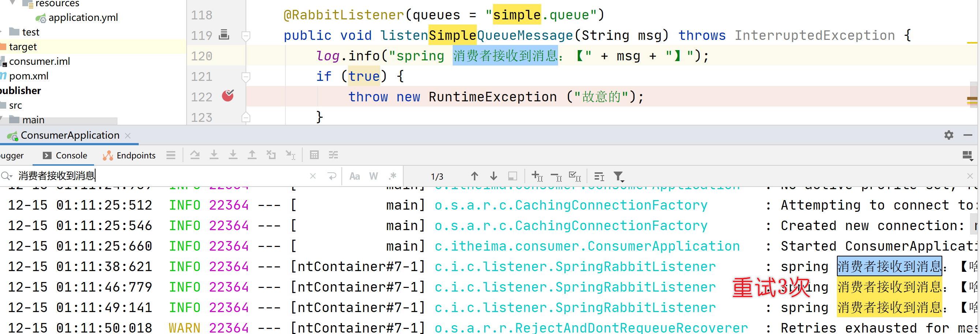Click the Force Step Into icon
Viewport: 980px width, 334px height.
[x=233, y=155]
